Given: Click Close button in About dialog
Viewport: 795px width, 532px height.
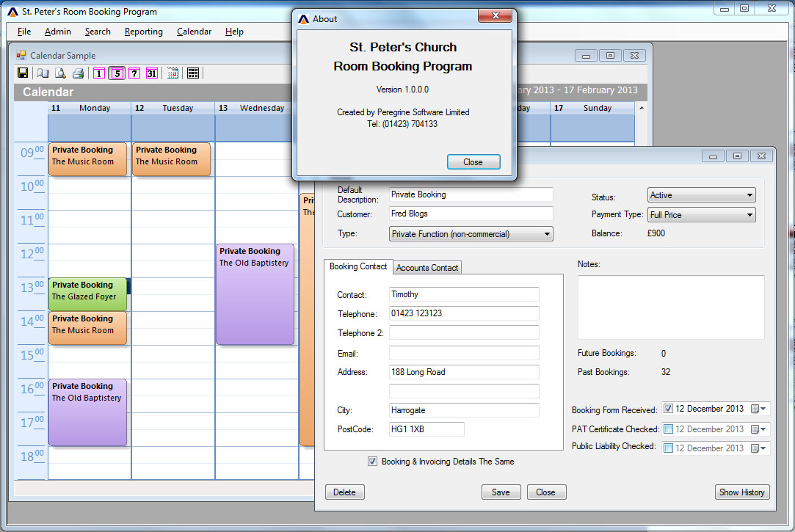Looking at the screenshot, I should tap(473, 162).
